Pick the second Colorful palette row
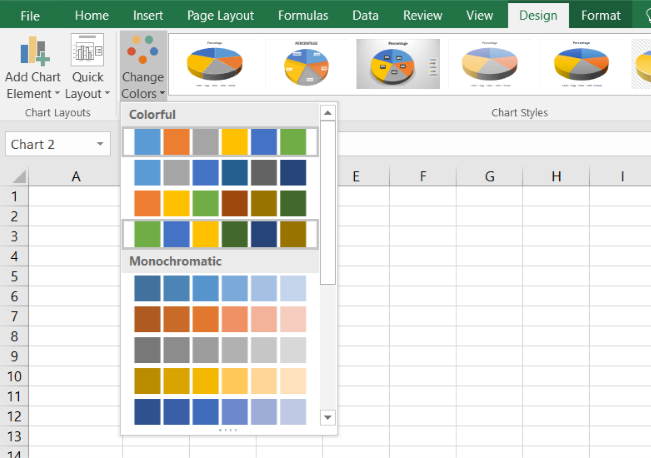The height and width of the screenshot is (458, 651). pyautogui.click(x=219, y=173)
